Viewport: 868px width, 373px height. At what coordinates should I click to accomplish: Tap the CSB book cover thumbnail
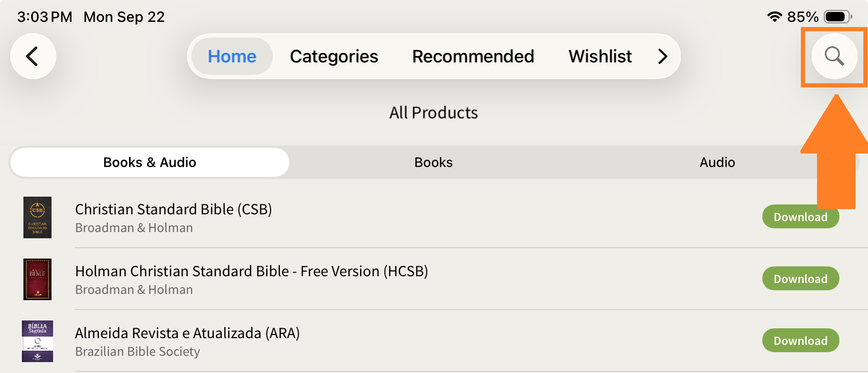(x=37, y=217)
